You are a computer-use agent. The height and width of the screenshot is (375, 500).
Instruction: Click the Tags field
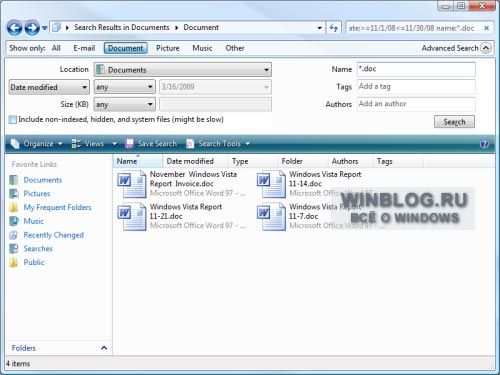click(416, 87)
